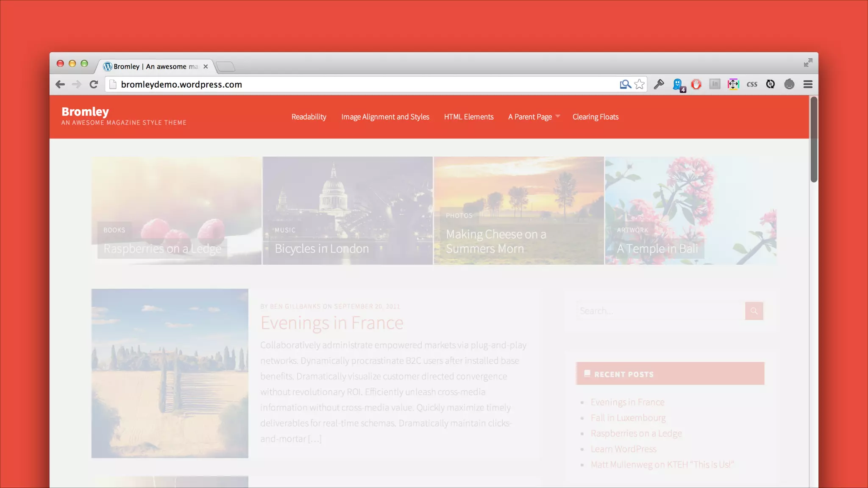The image size is (868, 488).
Task: Open Fall in Luxembourg recent post link
Action: pos(628,418)
